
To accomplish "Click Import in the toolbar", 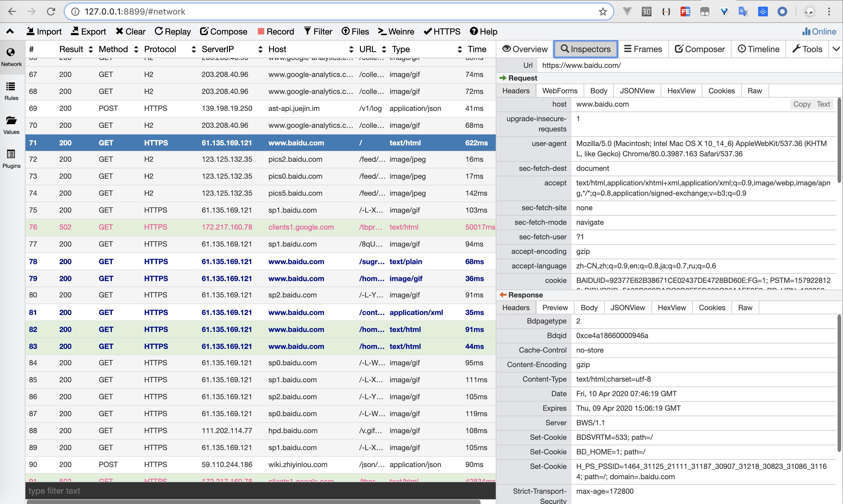I will tap(44, 31).
